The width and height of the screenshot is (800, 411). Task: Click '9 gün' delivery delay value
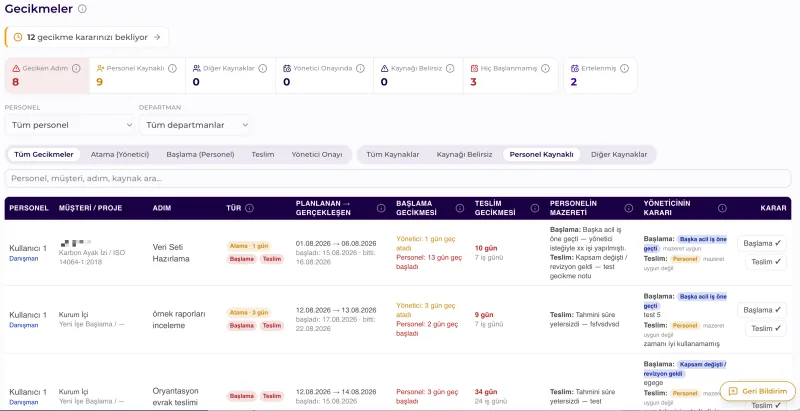pos(484,315)
